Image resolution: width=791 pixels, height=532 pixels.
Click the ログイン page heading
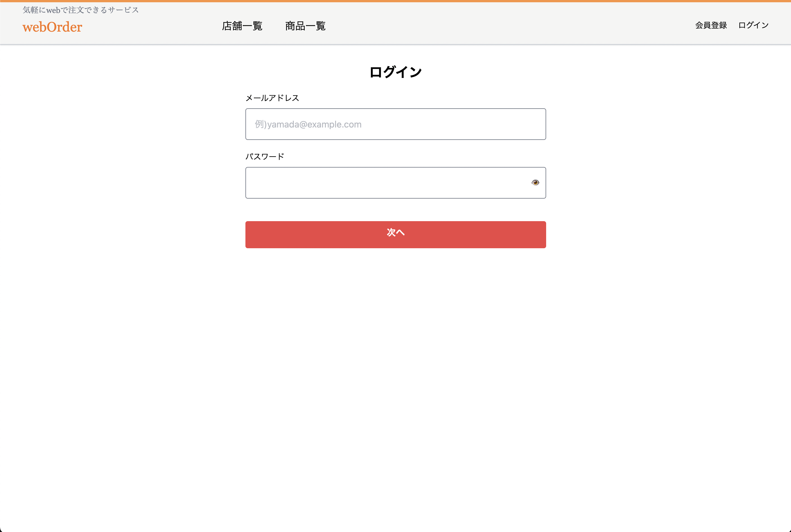pyautogui.click(x=395, y=71)
